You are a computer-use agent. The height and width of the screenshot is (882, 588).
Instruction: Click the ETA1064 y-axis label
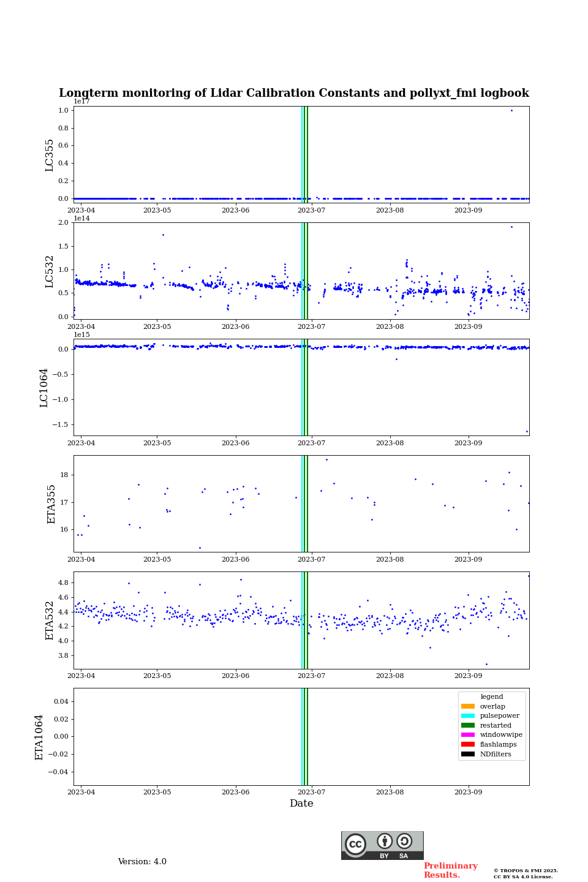pos(39,737)
